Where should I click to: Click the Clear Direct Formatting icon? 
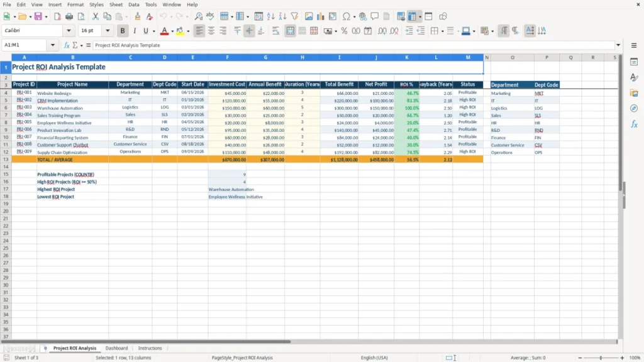(x=150, y=16)
